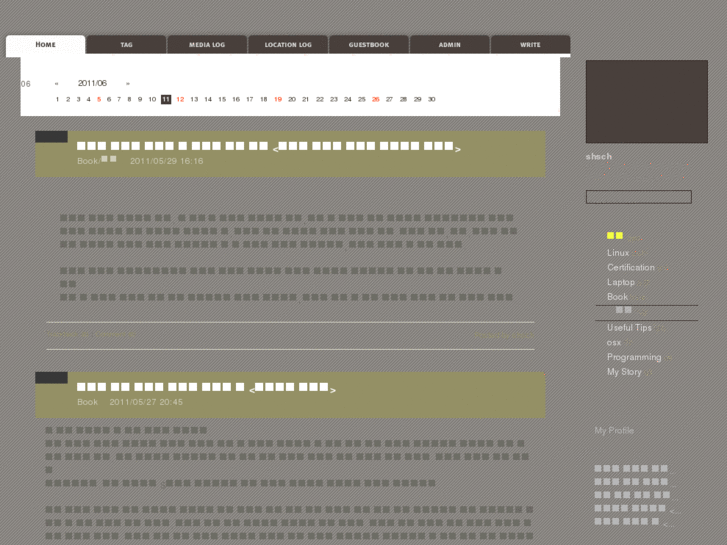Select calendar day 15

(222, 99)
